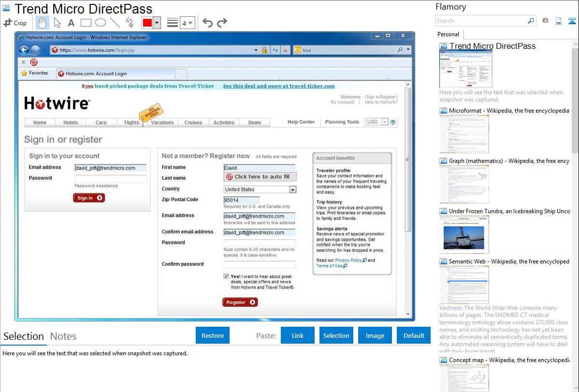Open the Selection tab
Viewport: 579px width, 392px height.
[24, 336]
